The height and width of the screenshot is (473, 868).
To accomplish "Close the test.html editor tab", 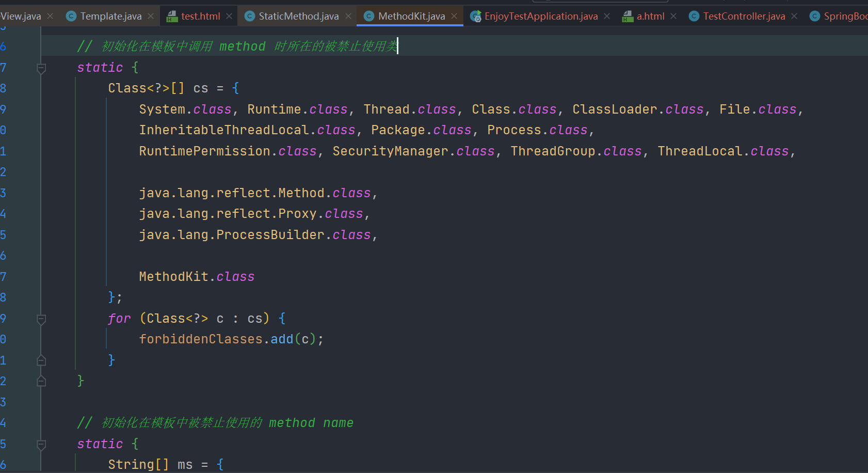I will (229, 17).
